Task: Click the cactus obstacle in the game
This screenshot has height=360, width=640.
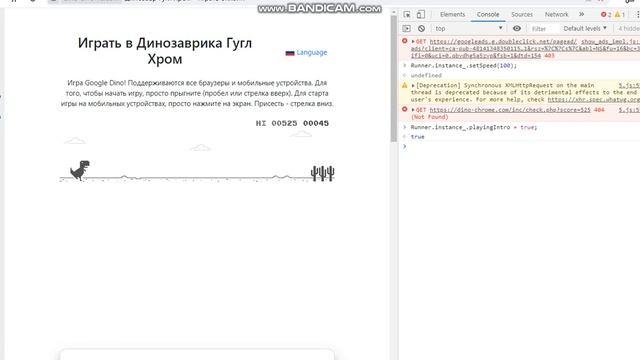Action: click(x=322, y=173)
